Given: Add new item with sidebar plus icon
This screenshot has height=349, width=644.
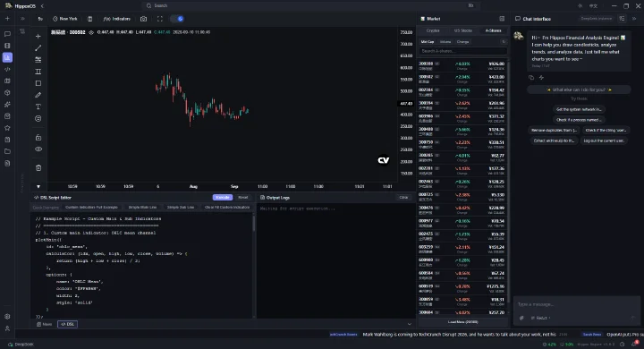Looking at the screenshot, I should (7, 19).
